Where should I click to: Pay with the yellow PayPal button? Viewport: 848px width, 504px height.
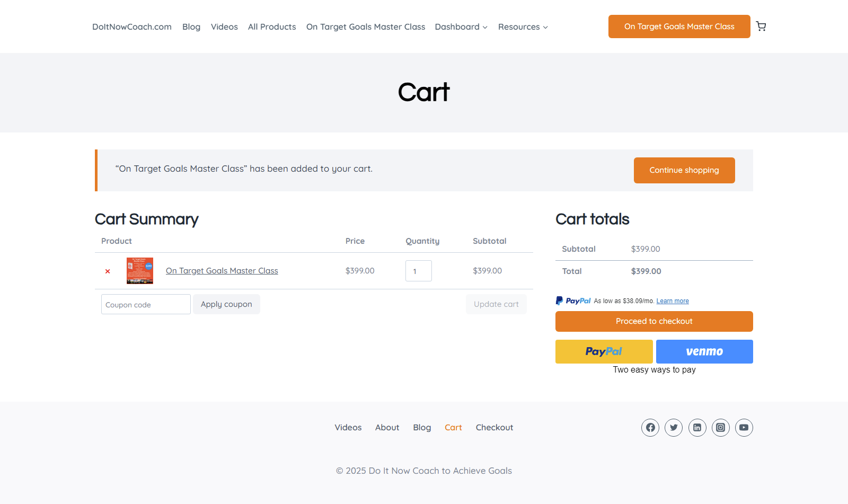(604, 351)
